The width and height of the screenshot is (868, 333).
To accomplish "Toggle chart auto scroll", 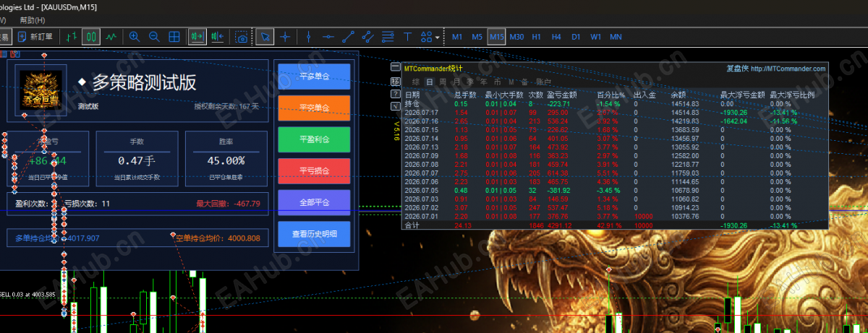I will tap(196, 36).
